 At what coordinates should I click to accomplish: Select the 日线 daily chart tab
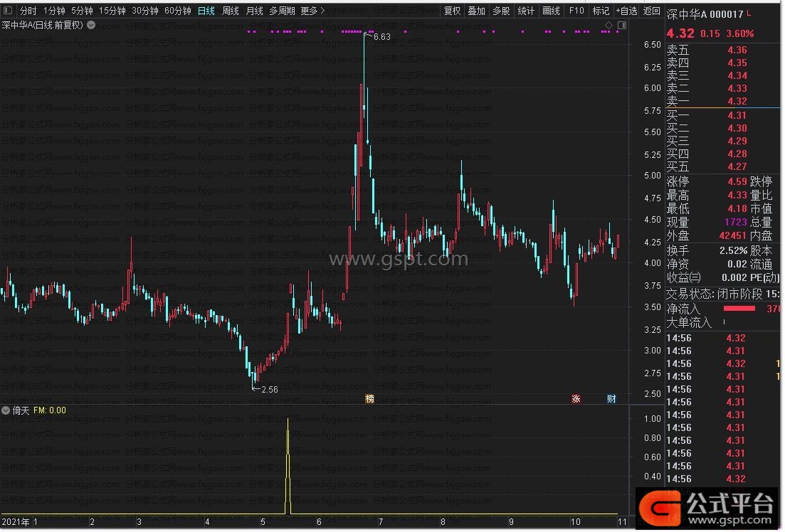pos(206,11)
